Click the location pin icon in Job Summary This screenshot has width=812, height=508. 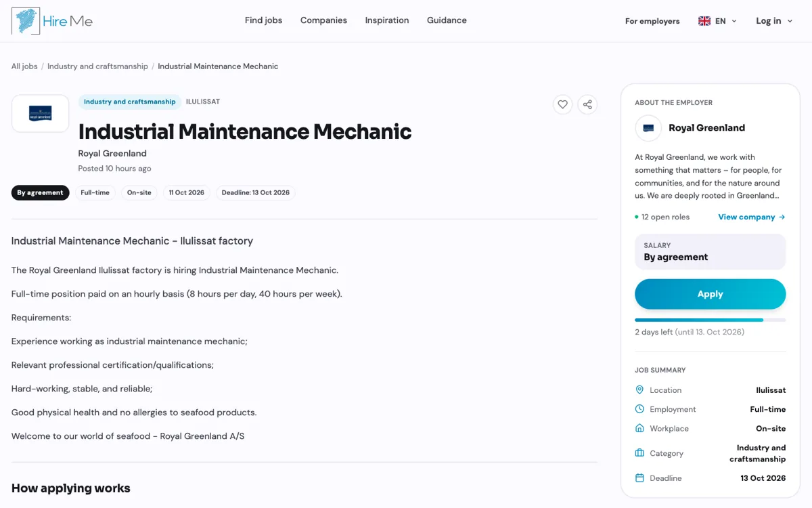click(639, 390)
